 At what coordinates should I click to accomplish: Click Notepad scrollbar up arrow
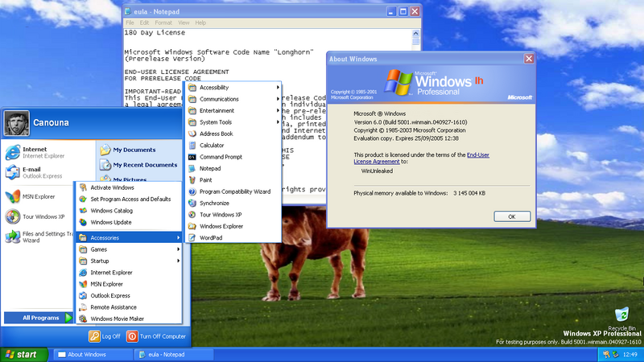(415, 33)
